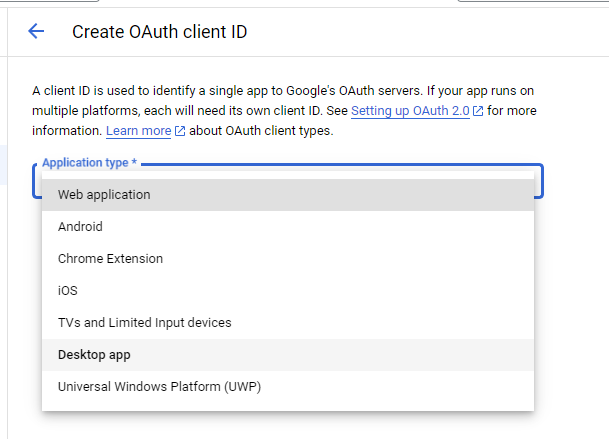Choose TVs and Limited Input devices
This screenshot has height=439, width=609.
288,323
